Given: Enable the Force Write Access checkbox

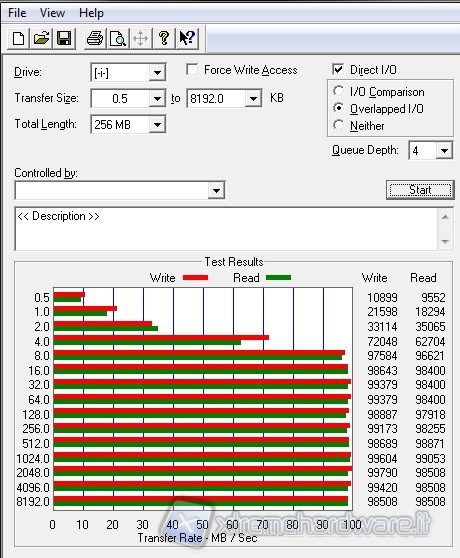Looking at the screenshot, I should coord(192,69).
